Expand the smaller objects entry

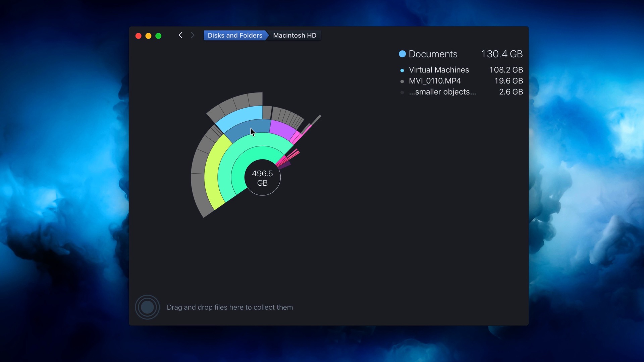point(442,92)
